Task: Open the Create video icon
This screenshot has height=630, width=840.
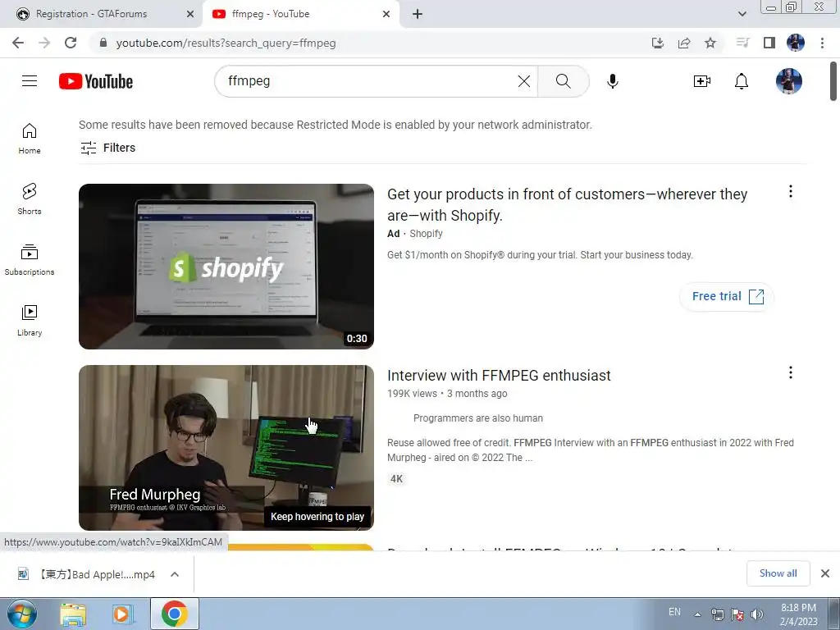Action: pos(702,81)
